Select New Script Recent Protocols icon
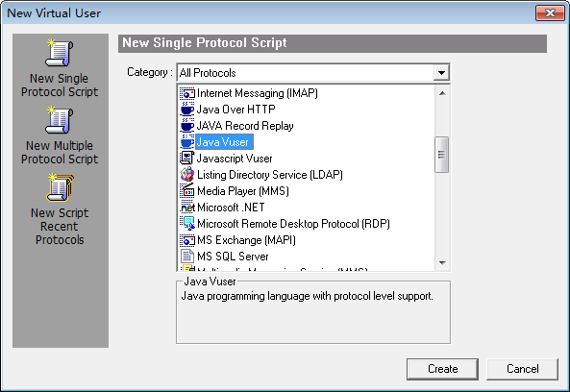 [x=60, y=187]
